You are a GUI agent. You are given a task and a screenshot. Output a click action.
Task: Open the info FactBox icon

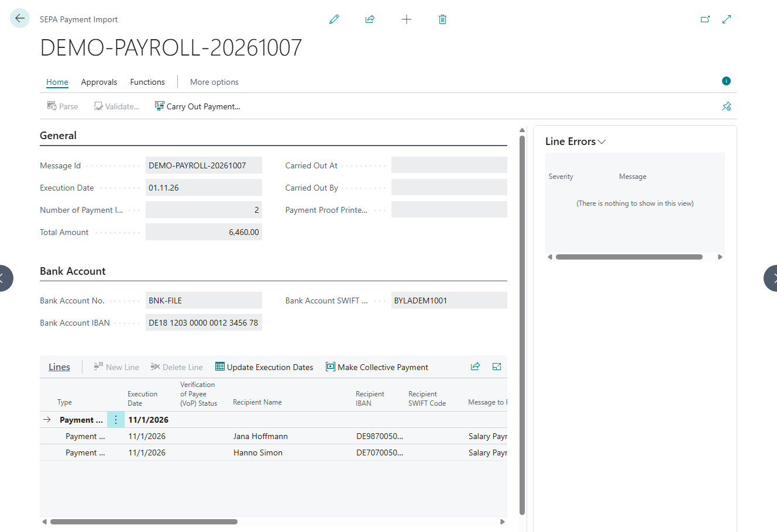click(x=726, y=81)
